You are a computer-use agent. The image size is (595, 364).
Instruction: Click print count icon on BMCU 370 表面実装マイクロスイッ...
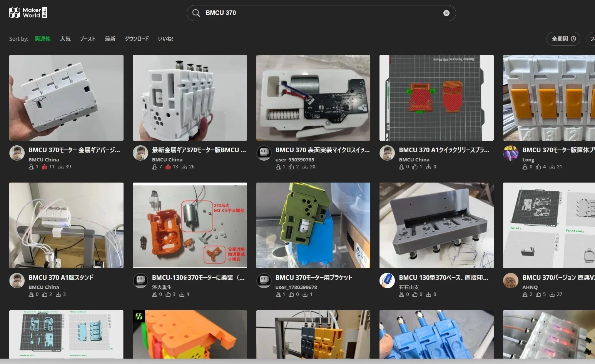278,167
